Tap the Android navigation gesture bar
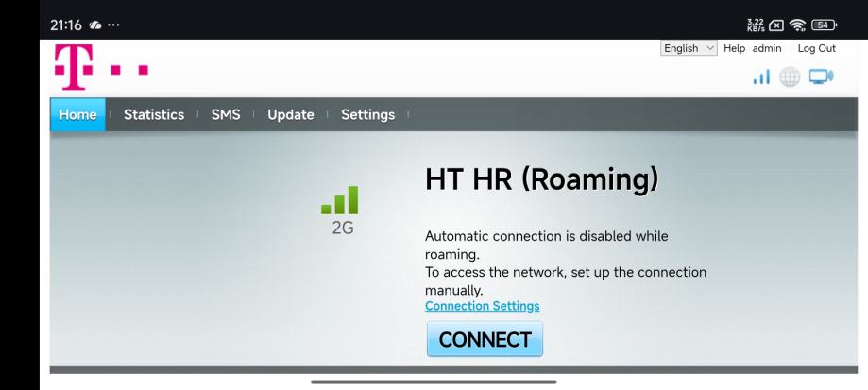The image size is (868, 390). (434, 382)
